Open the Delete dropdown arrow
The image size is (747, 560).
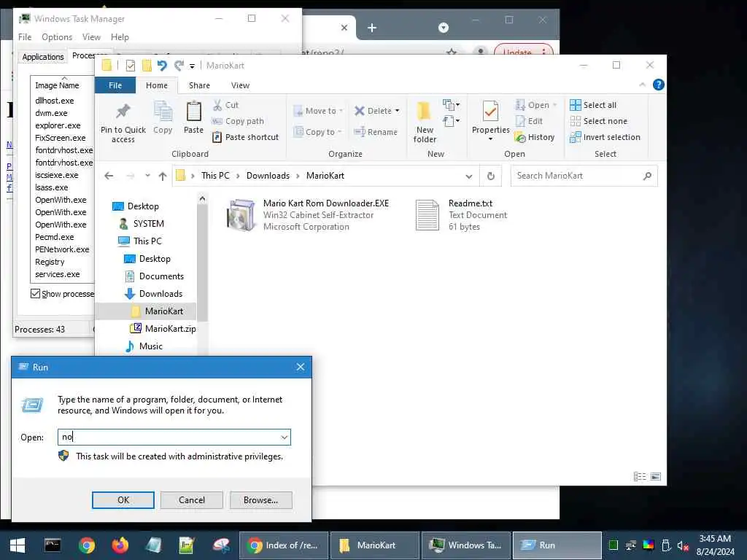pos(398,111)
